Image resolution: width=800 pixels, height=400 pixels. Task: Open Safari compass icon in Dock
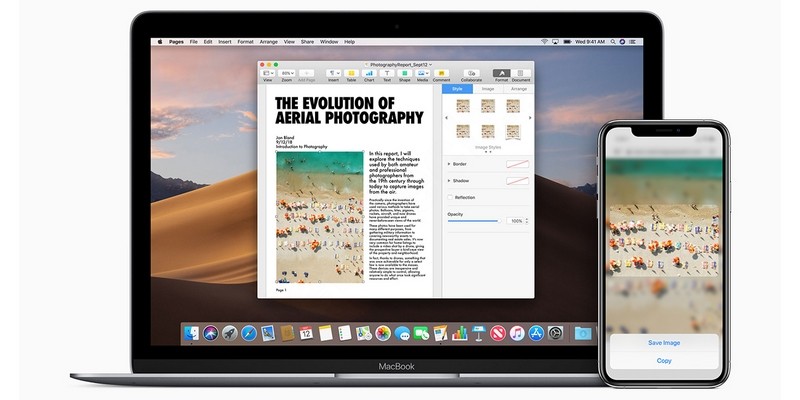click(x=249, y=333)
